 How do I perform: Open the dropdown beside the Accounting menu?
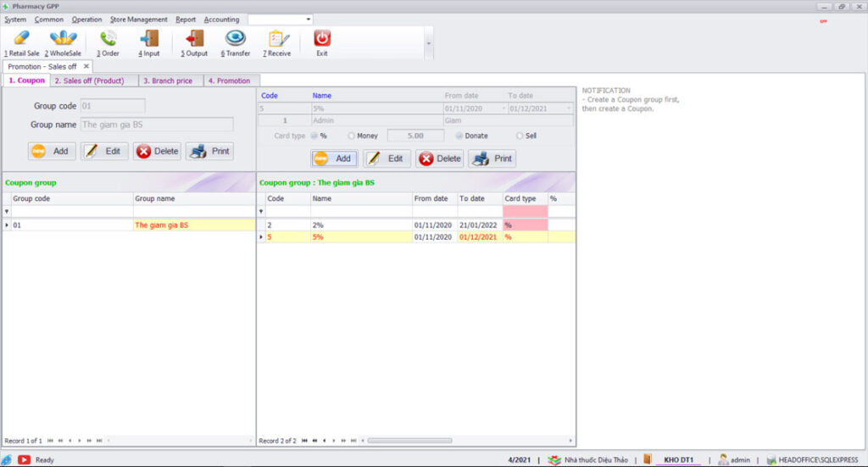(x=308, y=19)
